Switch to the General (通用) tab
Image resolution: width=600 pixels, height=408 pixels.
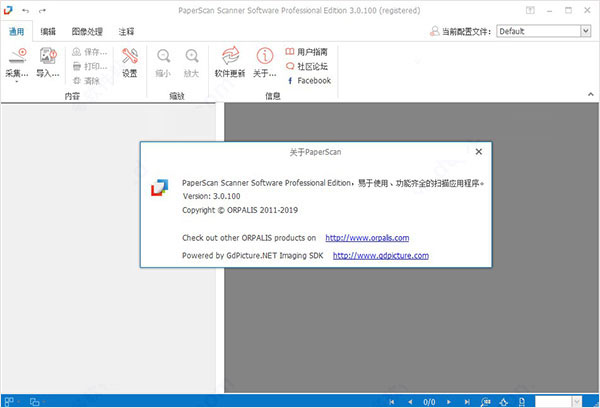[x=16, y=31]
